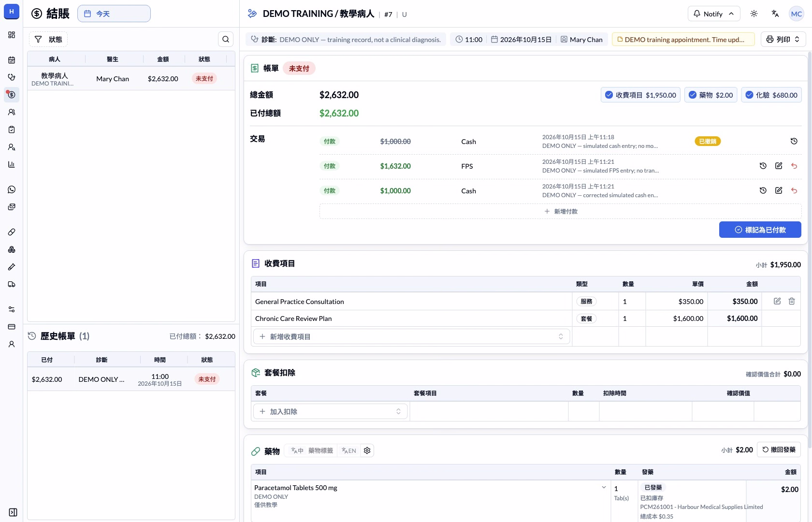This screenshot has height=522, width=812.
Task: Click the 撤回發藥 button
Action: click(779, 449)
